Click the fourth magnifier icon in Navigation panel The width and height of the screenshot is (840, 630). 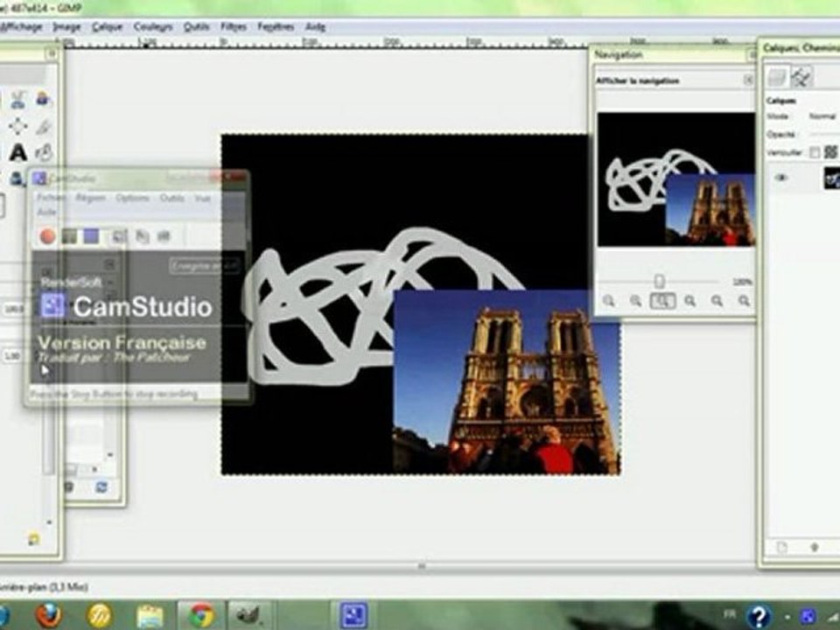click(x=690, y=301)
